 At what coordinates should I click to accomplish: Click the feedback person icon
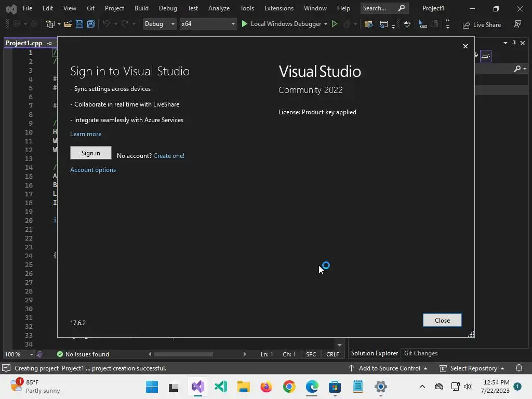point(517,24)
